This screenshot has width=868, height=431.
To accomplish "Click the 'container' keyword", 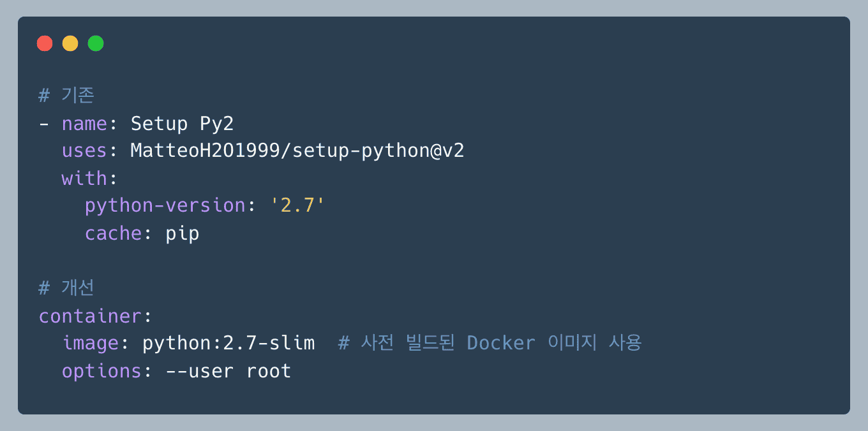I will (x=90, y=316).
